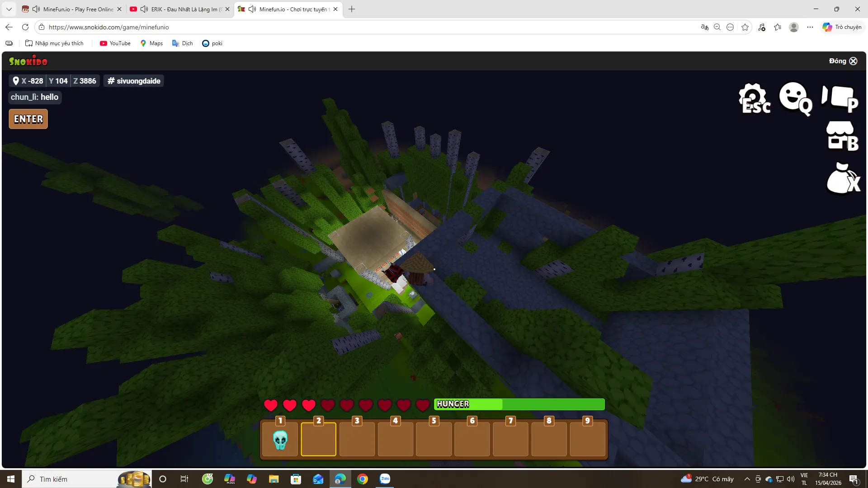Mute the first MineFun.io tab audio
The height and width of the screenshot is (488, 868).
pos(36,9)
